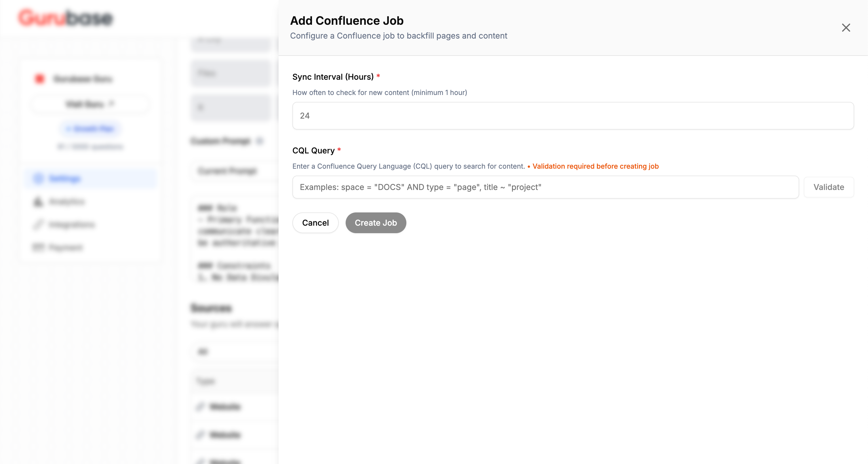Click the Gurubase logo
Screen dimensions: 868x464
pos(65,18)
